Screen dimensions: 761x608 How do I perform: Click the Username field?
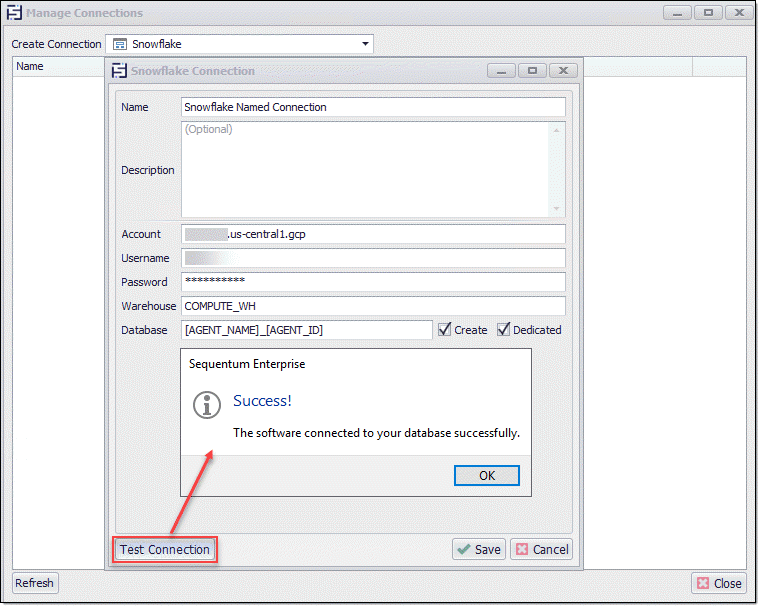click(373, 258)
